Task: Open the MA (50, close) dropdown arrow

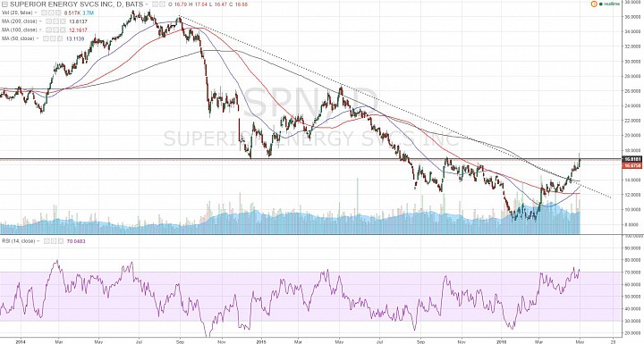Action: tap(38, 38)
